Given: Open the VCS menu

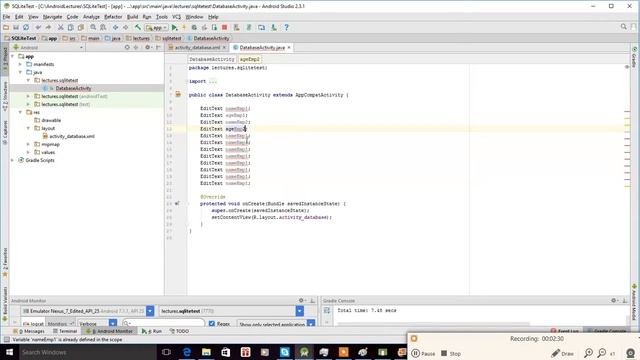Looking at the screenshot, I should pos(176,17).
